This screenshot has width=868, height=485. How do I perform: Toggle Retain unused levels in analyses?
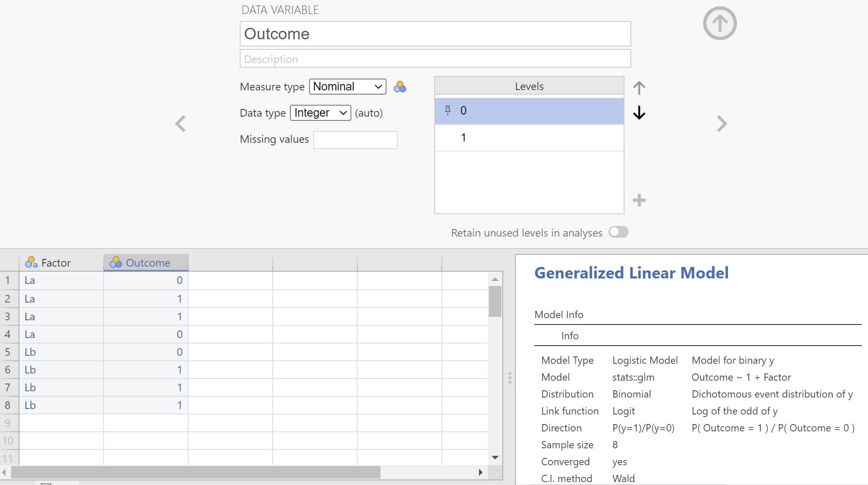pyautogui.click(x=618, y=232)
